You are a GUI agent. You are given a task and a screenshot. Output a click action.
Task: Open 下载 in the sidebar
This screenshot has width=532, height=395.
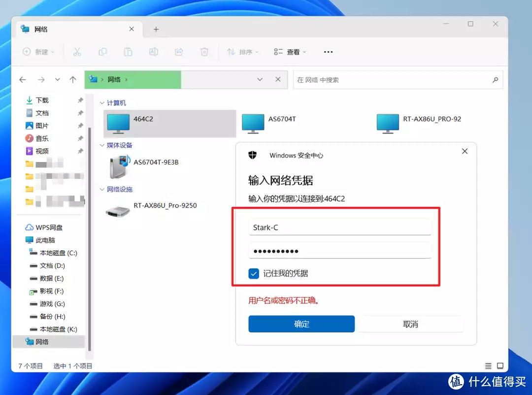tap(42, 100)
